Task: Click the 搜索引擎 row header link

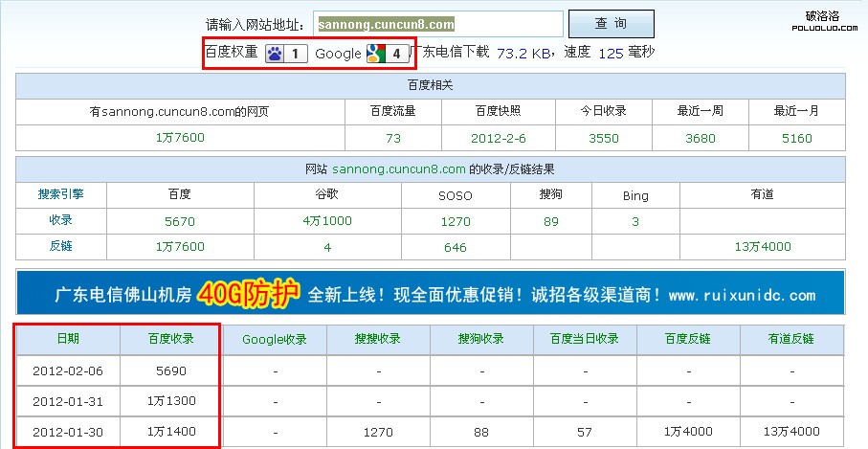Action: 60,194
